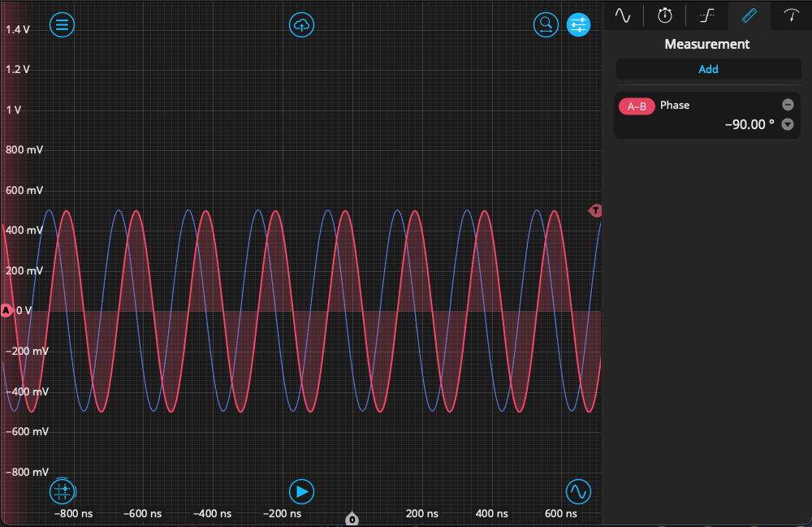This screenshot has height=527, width=812.
Task: Expand the Phase measurement dropdown arrow
Action: click(787, 125)
